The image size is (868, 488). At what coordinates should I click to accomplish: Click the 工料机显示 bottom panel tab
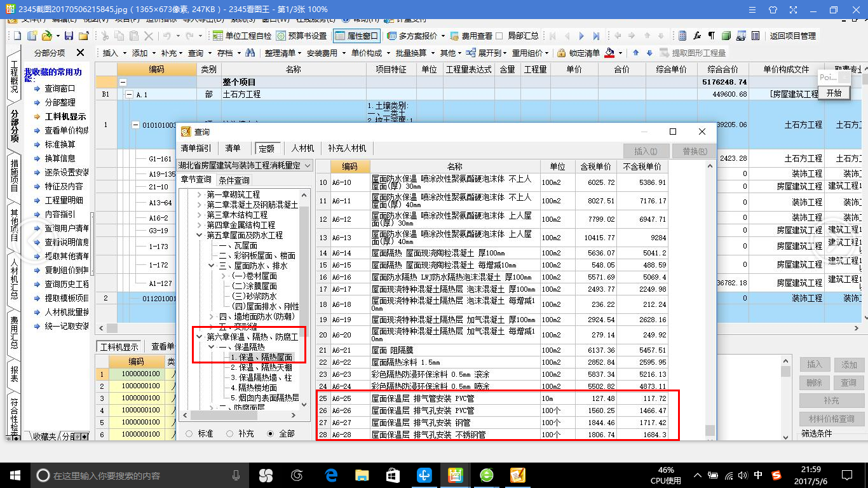(119, 347)
